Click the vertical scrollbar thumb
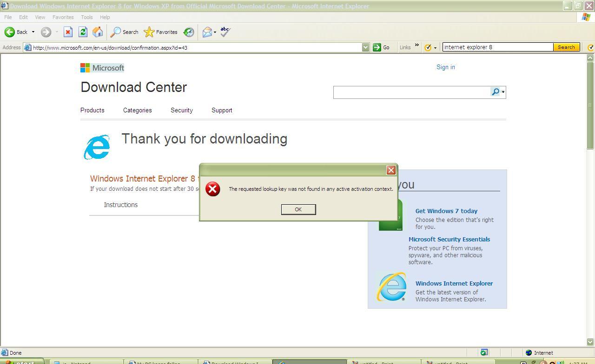The height and width of the screenshot is (364, 595). point(590,106)
